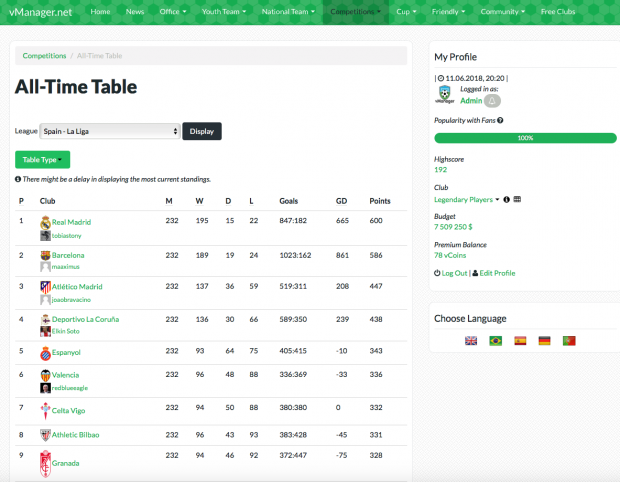The width and height of the screenshot is (620, 482).
Task: Click maaximus's user avatar
Action: coord(45,267)
